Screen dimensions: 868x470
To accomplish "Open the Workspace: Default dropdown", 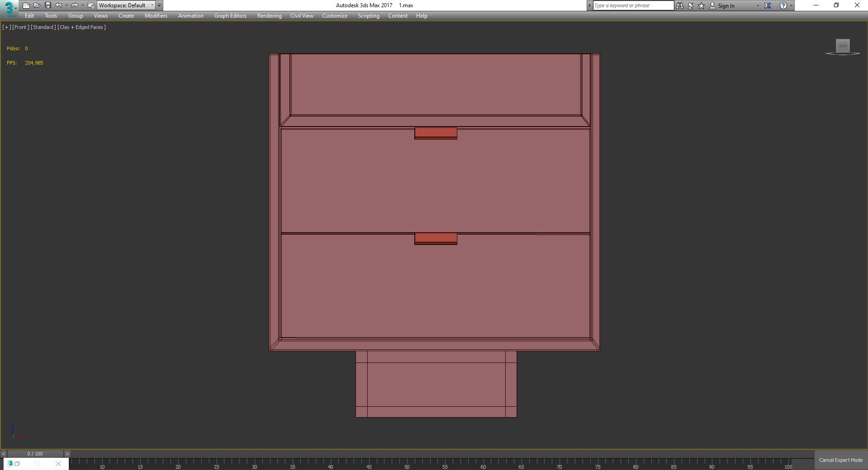I will coord(126,5).
